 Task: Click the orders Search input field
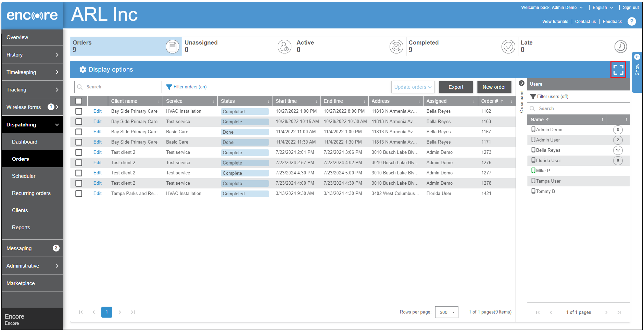118,87
